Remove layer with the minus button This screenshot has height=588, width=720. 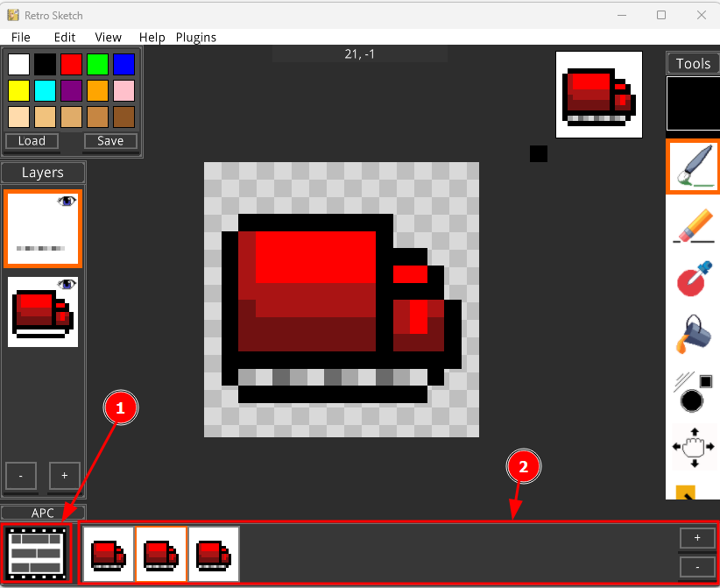(x=21, y=476)
